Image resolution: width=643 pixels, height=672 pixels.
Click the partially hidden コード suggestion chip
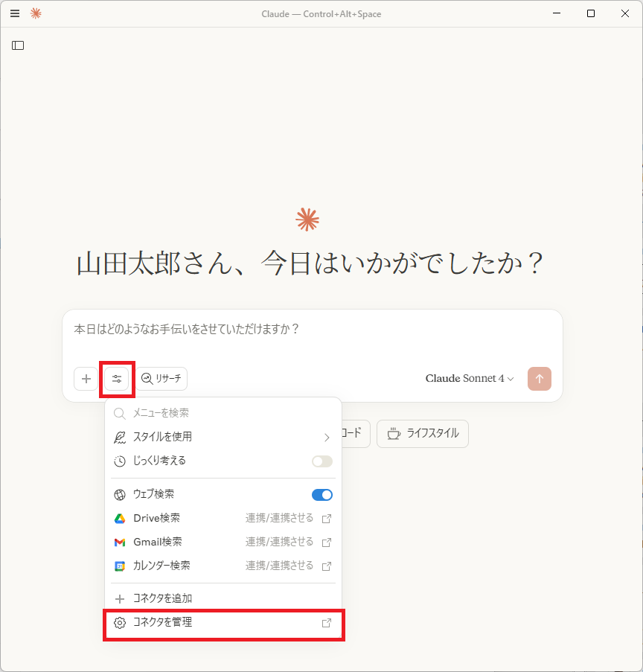[356, 434]
